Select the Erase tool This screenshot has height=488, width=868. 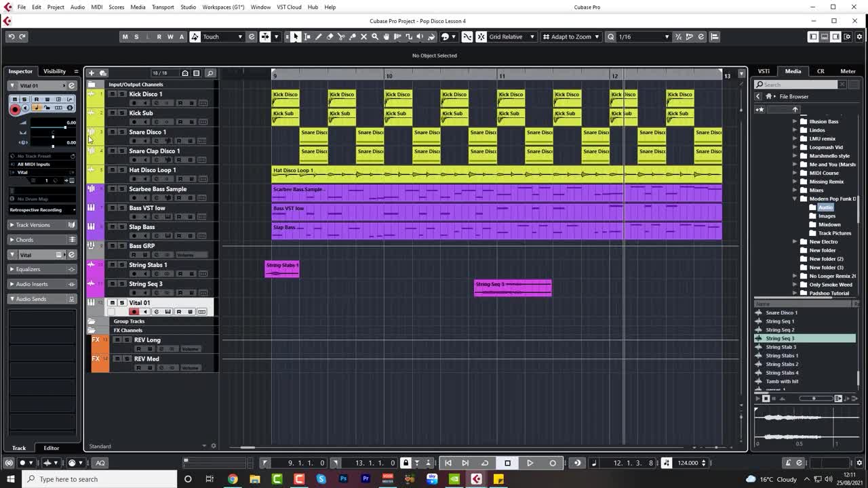pos(330,37)
